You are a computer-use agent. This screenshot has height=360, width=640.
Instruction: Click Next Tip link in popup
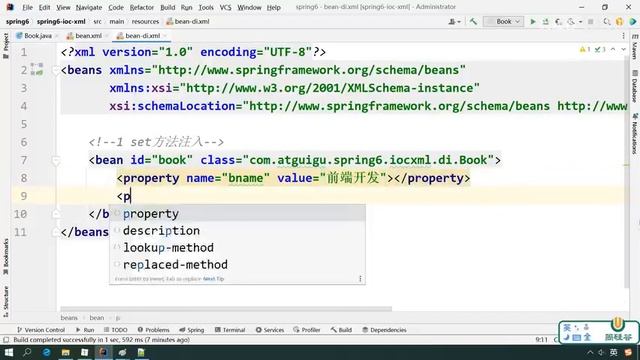tap(213, 279)
